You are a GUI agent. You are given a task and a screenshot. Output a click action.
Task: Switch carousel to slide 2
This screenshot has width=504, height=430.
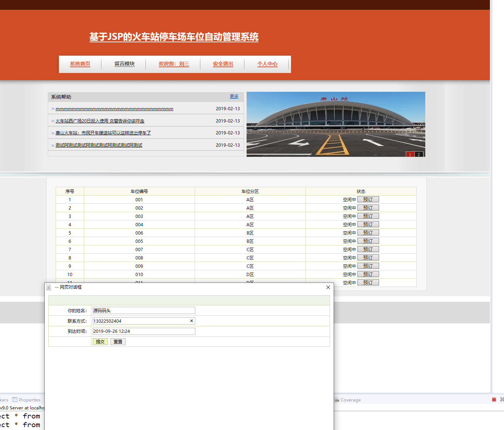(x=419, y=155)
